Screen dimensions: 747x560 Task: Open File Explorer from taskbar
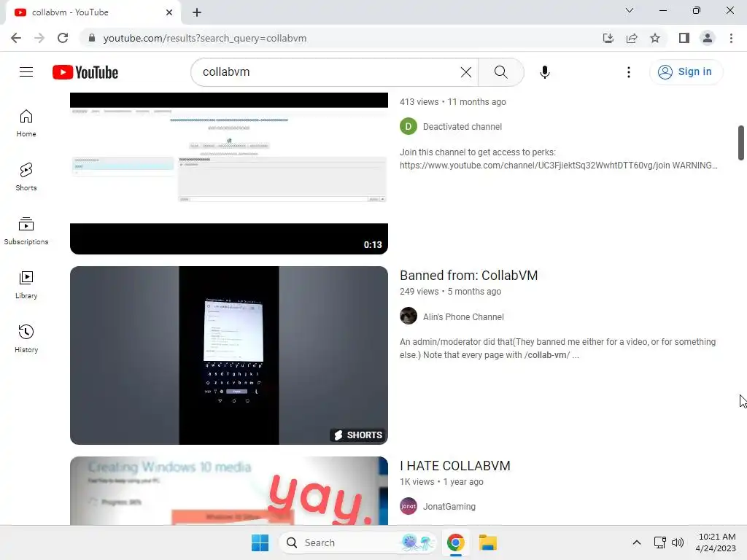(488, 542)
